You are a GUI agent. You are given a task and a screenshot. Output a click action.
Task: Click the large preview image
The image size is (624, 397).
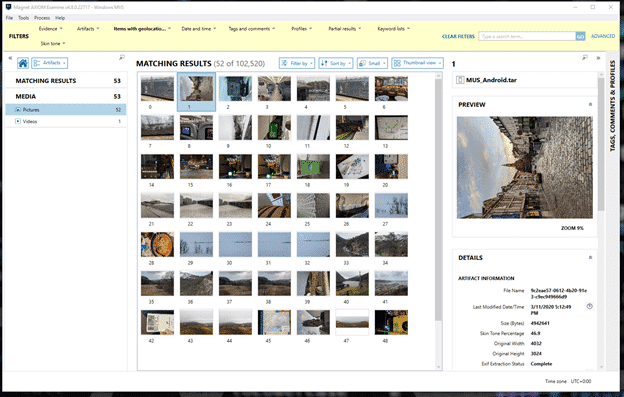click(525, 167)
